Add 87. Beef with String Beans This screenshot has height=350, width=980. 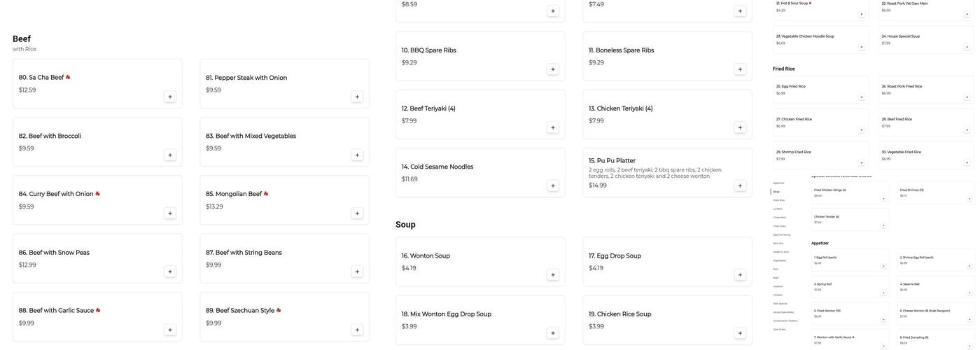coord(357,272)
